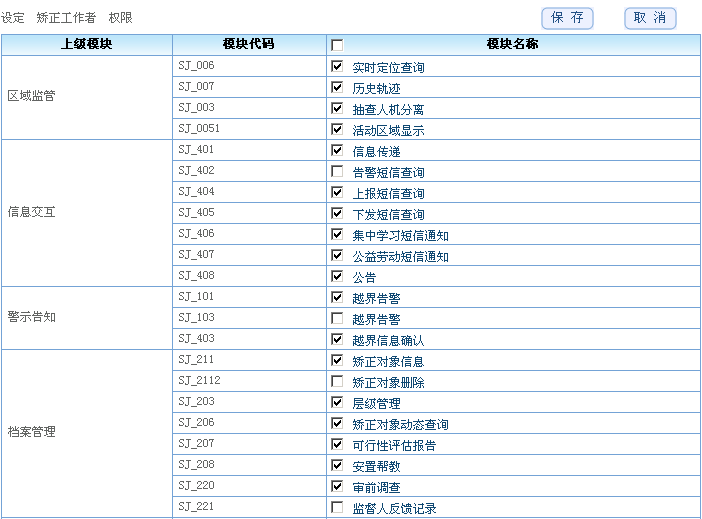The height and width of the screenshot is (519, 702).
Task: Disable the 审前调查 checkbox
Action: (x=337, y=487)
